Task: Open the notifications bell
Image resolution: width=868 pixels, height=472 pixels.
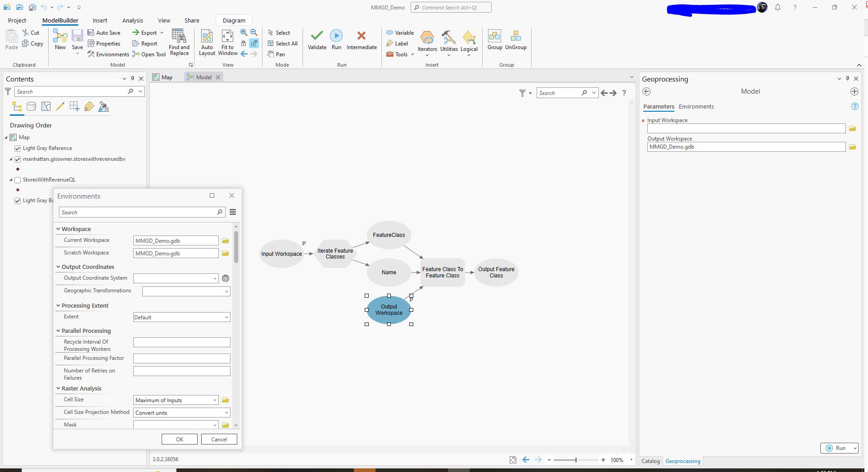Action: [x=778, y=8]
